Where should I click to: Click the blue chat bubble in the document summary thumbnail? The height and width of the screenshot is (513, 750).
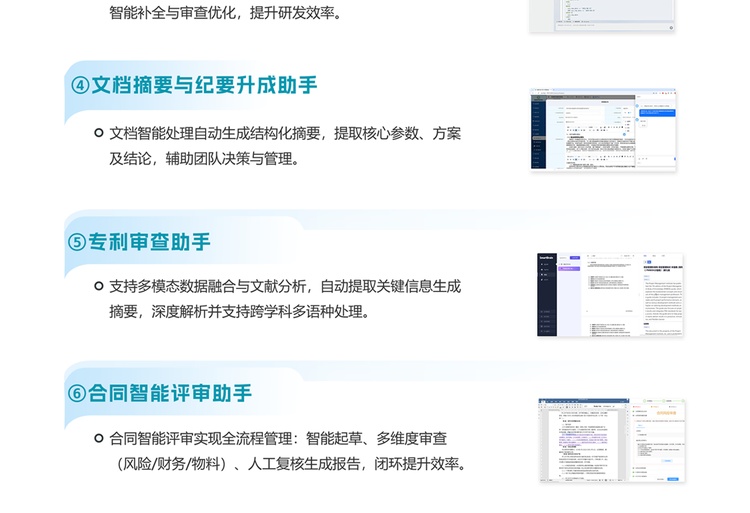(x=657, y=112)
